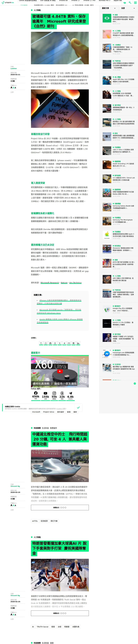Click the 低空經濟 tag

(x=44, y=521)
